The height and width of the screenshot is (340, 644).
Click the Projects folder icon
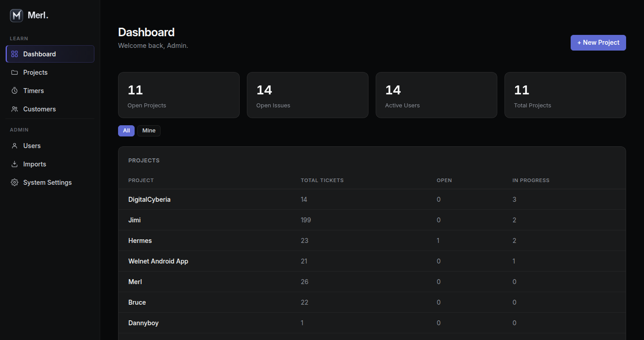pos(15,72)
